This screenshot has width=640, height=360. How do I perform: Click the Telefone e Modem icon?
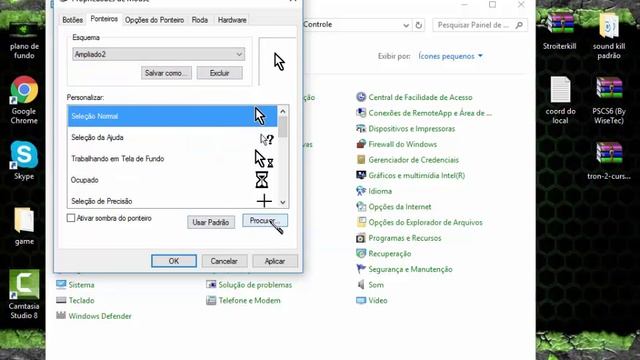(x=211, y=300)
